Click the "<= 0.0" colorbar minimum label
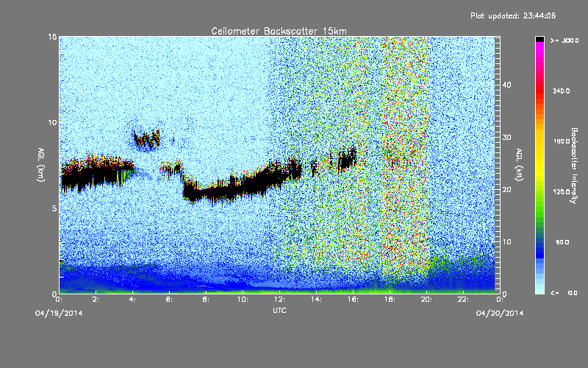The width and height of the screenshot is (588, 368). coord(564,293)
